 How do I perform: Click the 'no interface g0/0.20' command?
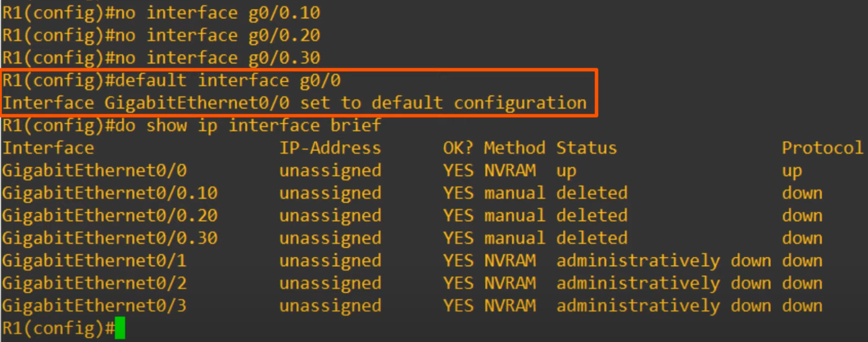(217, 36)
